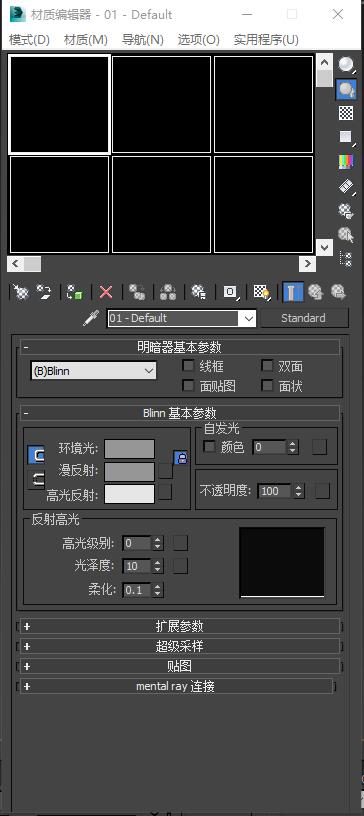The height and width of the screenshot is (816, 364).
Task: Click the 高光反射 map button
Action: pos(166,493)
